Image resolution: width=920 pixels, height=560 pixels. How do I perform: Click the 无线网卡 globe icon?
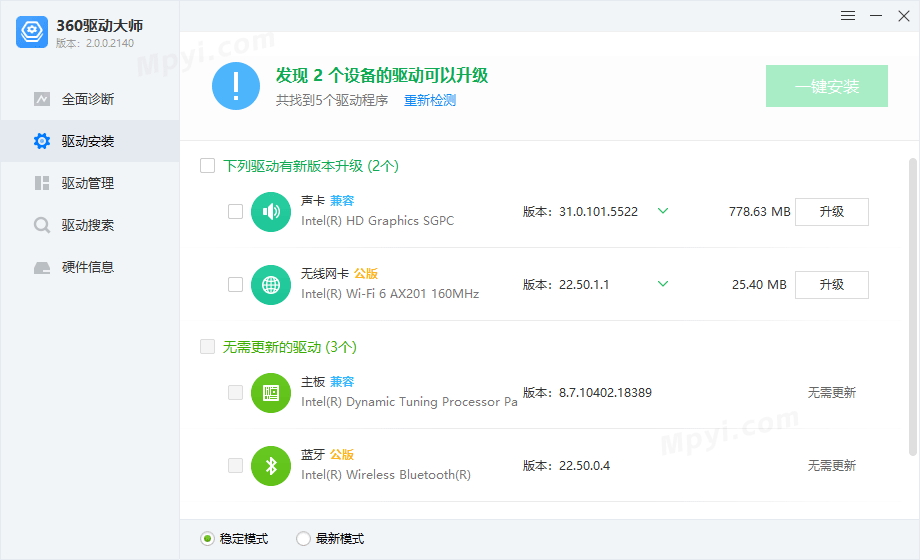click(x=271, y=285)
